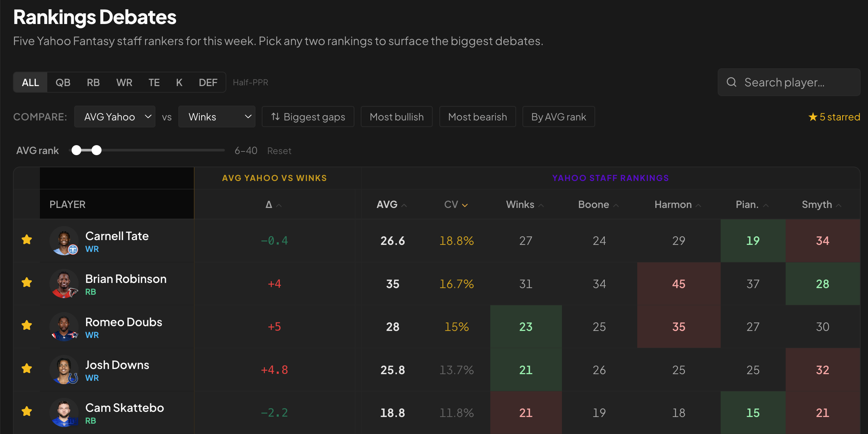Switch to the WR position tab

tap(124, 82)
